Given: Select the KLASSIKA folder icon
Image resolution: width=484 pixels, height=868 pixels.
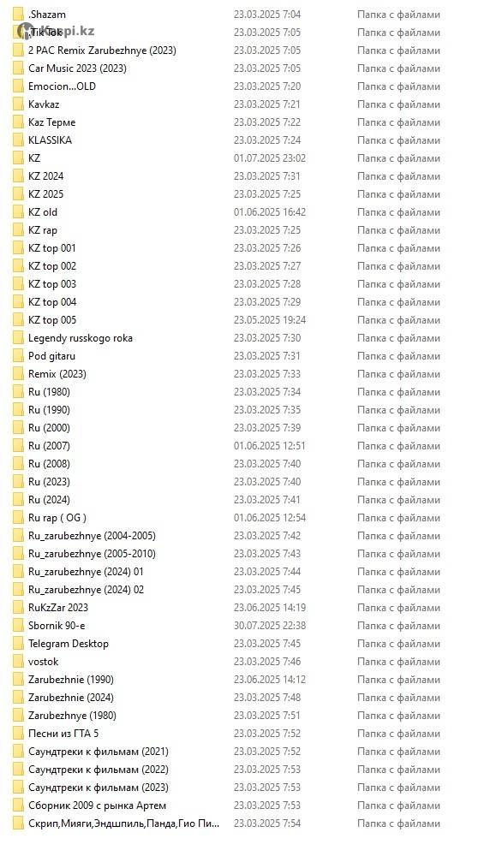Looking at the screenshot, I should tap(18, 140).
